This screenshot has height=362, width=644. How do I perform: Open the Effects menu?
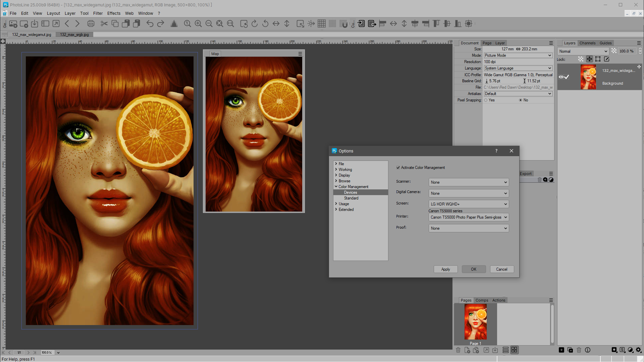point(114,13)
